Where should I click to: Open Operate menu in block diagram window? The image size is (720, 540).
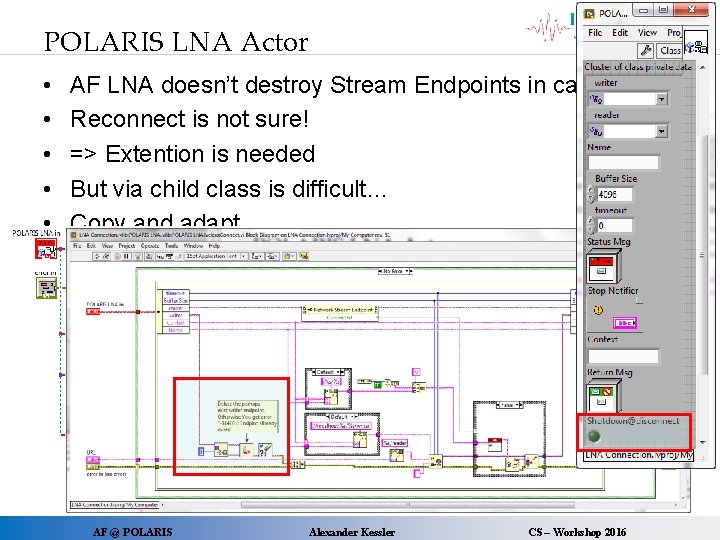150,246
